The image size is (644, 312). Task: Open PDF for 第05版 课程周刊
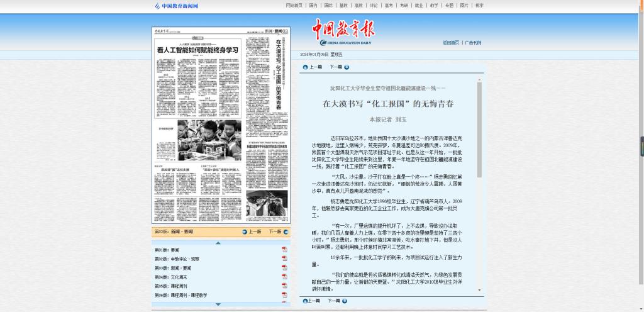pyautogui.click(x=284, y=286)
